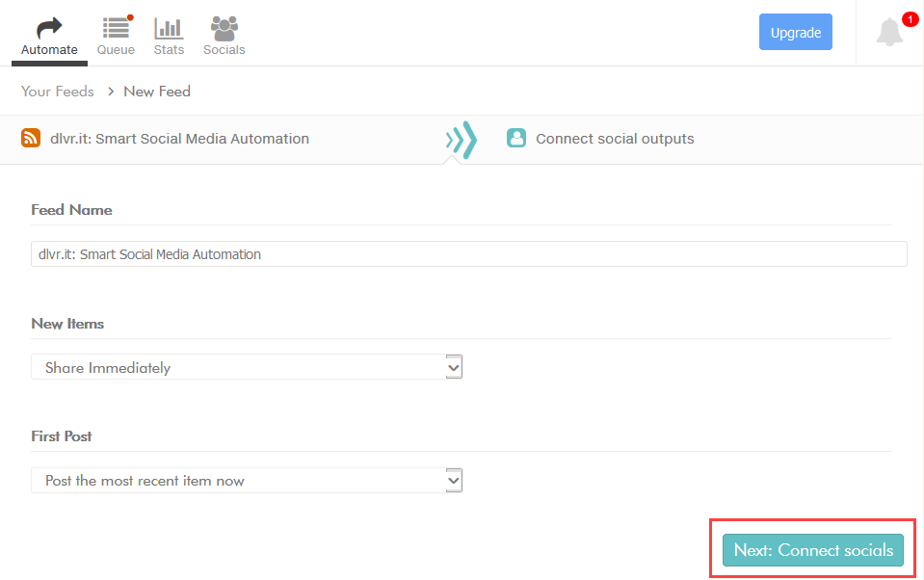Open the Post the most recent item dropdown
The height and width of the screenshot is (580, 924).
[237, 480]
